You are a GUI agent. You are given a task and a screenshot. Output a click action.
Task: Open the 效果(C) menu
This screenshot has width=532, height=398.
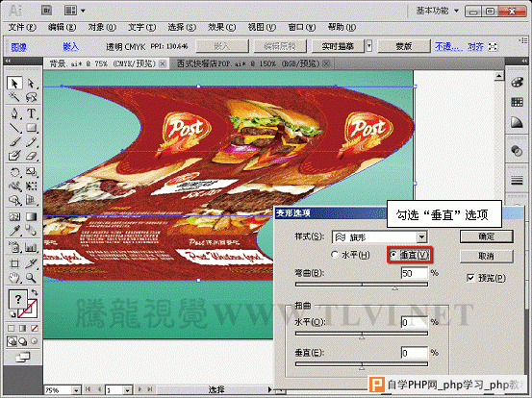point(221,27)
